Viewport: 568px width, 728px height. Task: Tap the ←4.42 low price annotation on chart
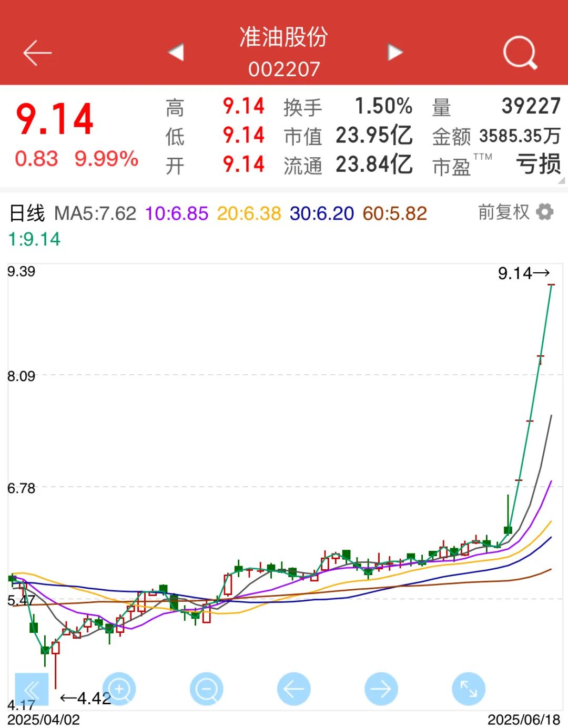85,698
